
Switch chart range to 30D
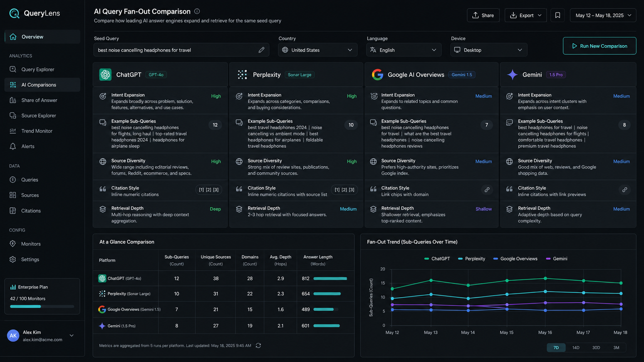click(596, 347)
